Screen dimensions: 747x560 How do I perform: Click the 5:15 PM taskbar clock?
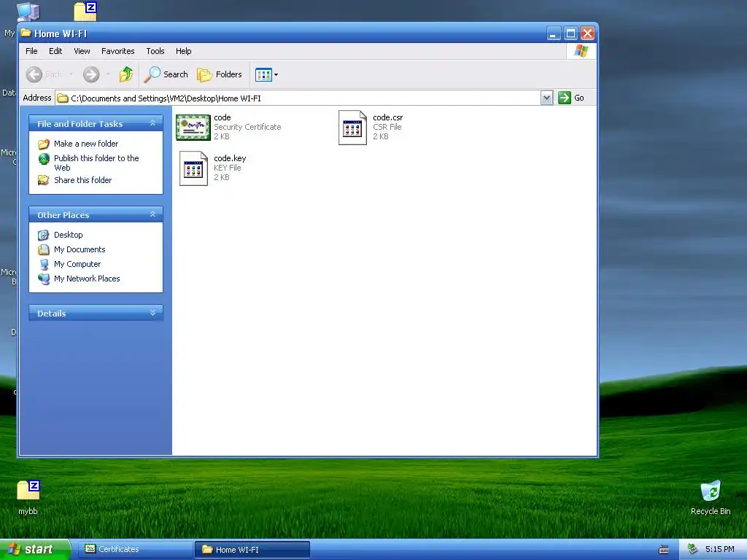coord(720,549)
